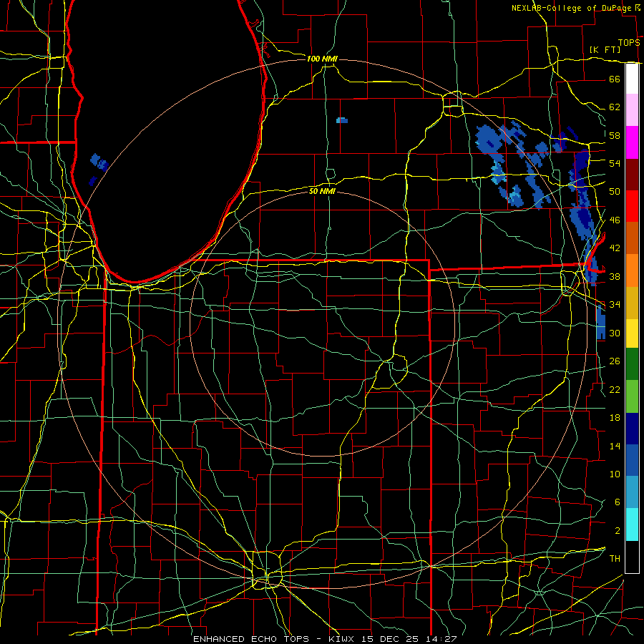
Task: Click the dark orange 42-46 legend band
Action: (x=632, y=238)
